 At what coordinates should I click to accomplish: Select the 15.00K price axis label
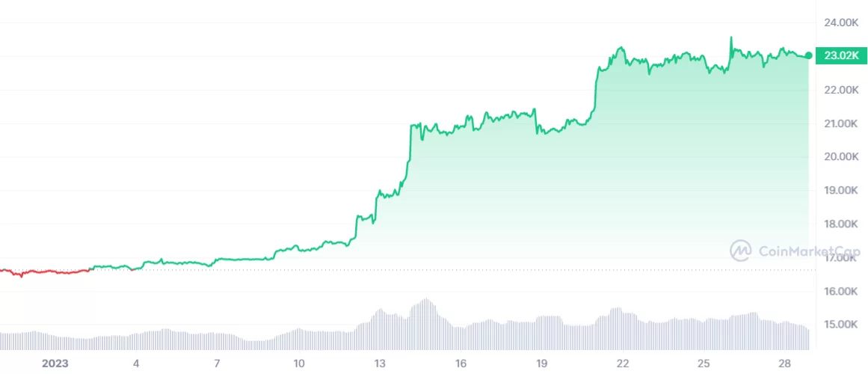[x=840, y=325]
